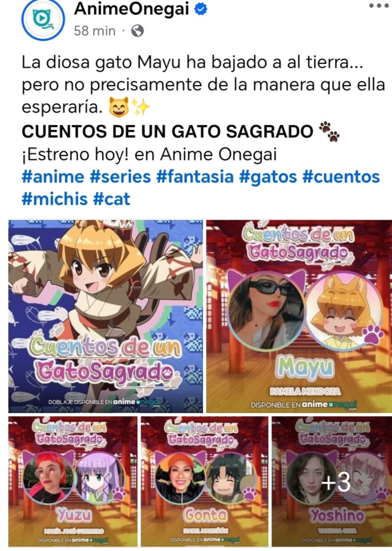Click the paw prints emoji after title
392x551 pixels.
tap(329, 131)
